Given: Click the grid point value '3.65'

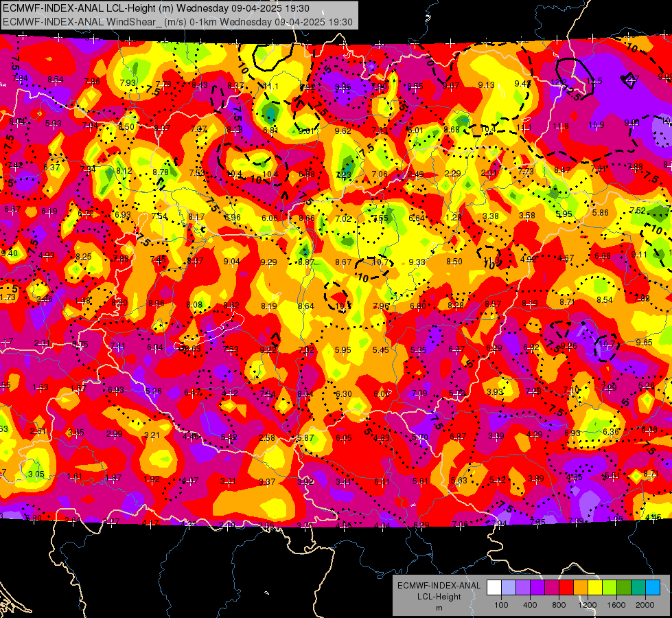Looking at the screenshot, I should point(76,433).
